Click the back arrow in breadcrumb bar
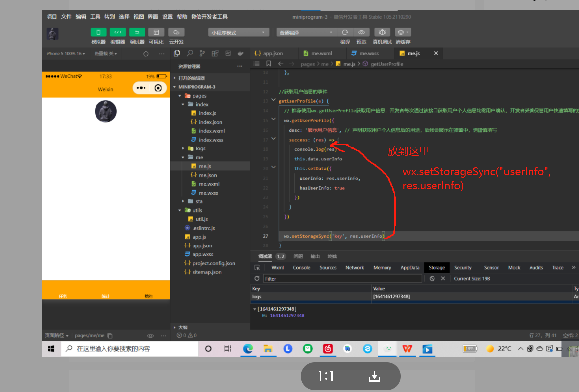The width and height of the screenshot is (579, 392). tap(281, 64)
